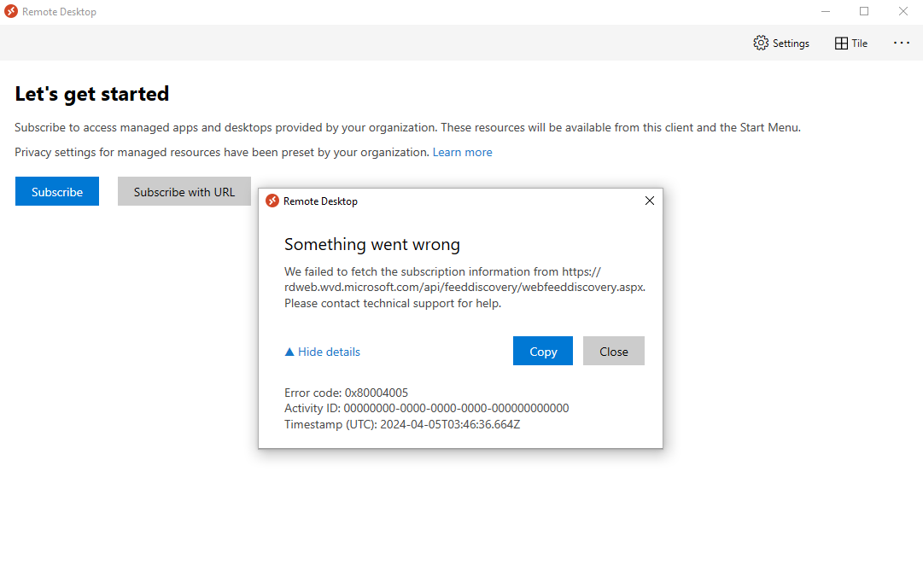Click the blue Subscribe button
This screenshot has width=923, height=588.
click(x=57, y=191)
